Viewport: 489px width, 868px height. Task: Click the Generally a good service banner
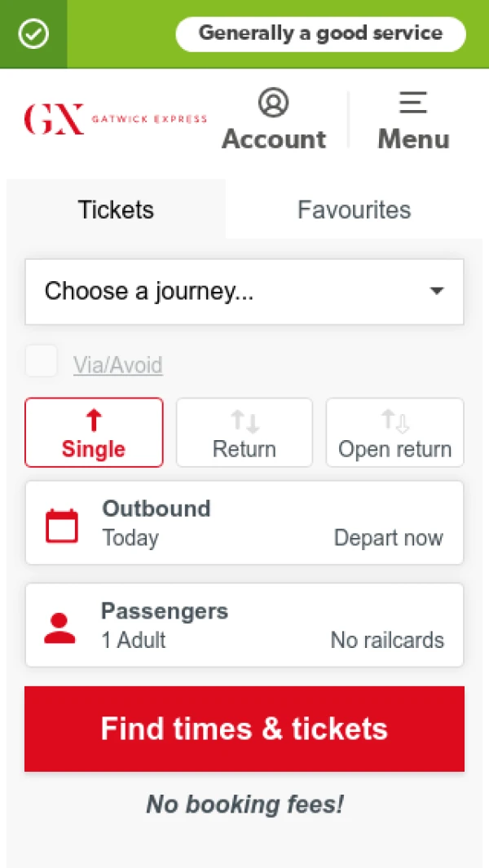pyautogui.click(x=320, y=33)
